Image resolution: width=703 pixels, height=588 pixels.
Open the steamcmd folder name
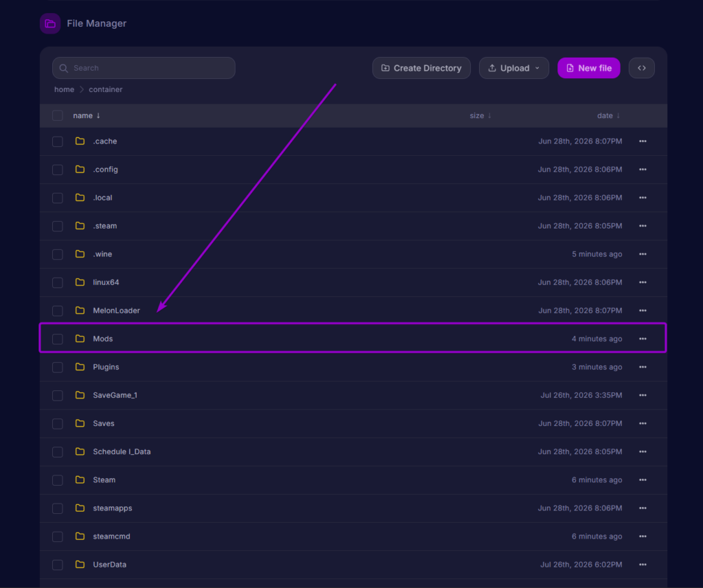tap(112, 537)
